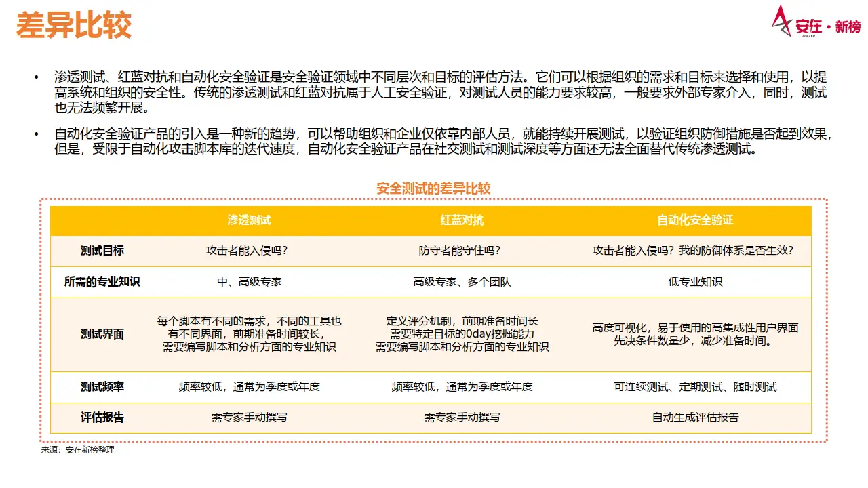Select the table caption 安全测试的差异比较
The width and height of the screenshot is (868, 488).
(433, 188)
